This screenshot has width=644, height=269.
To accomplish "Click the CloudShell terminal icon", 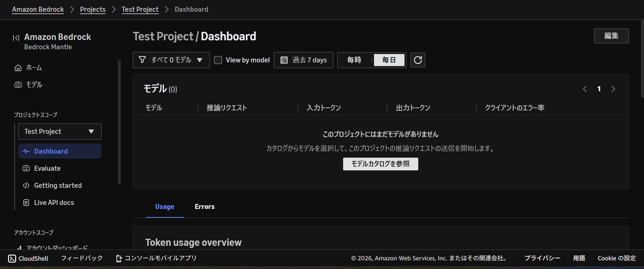I will pyautogui.click(x=12, y=259).
